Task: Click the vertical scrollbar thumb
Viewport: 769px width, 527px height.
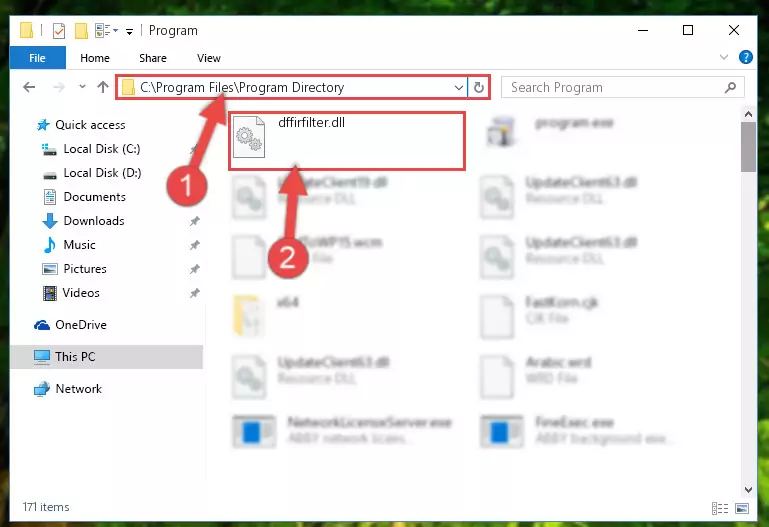Action: tap(748, 147)
